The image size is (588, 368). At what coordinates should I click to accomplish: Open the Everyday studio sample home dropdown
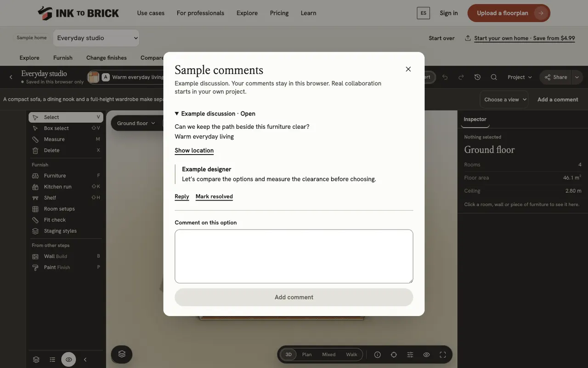(96, 38)
